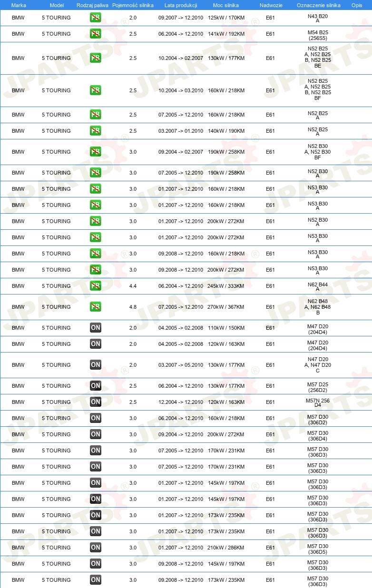Click power value 140kW / 190KM
372x588 pixels.
(226, 131)
